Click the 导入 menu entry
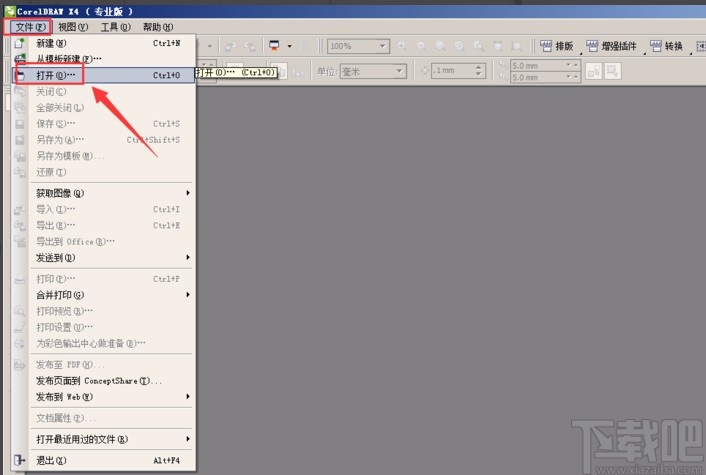The height and width of the screenshot is (475, 706). (104, 209)
